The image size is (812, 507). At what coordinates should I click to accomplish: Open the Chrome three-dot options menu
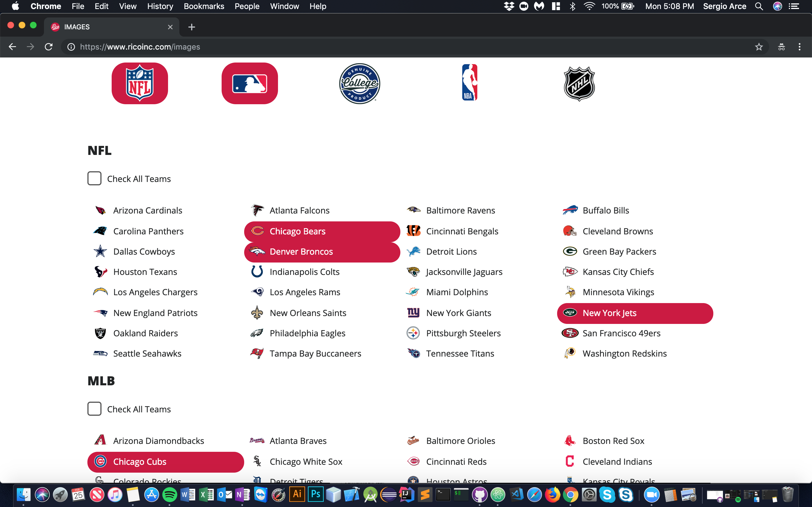(x=799, y=47)
